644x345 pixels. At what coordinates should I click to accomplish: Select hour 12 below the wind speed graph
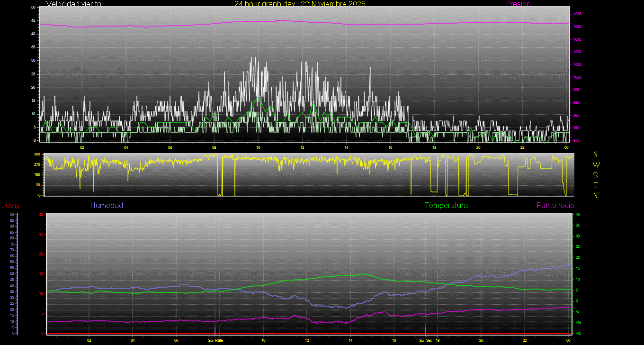tap(302, 147)
